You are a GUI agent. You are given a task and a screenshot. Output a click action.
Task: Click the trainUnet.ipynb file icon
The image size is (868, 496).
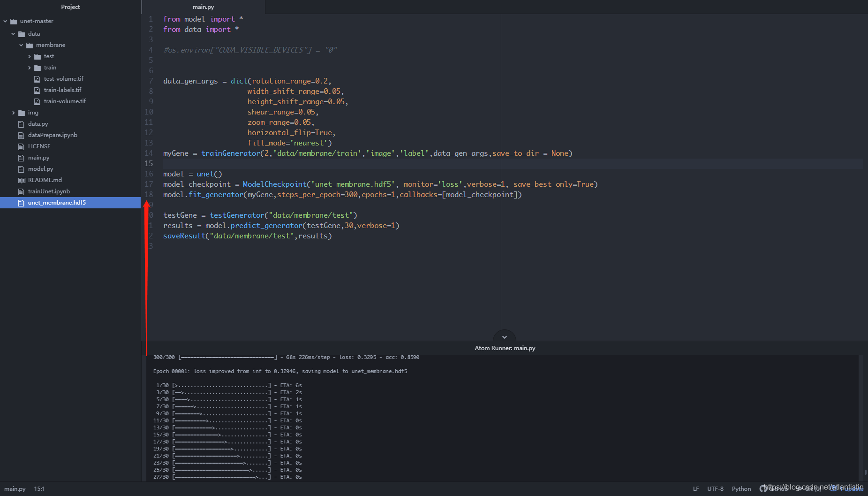(x=21, y=191)
